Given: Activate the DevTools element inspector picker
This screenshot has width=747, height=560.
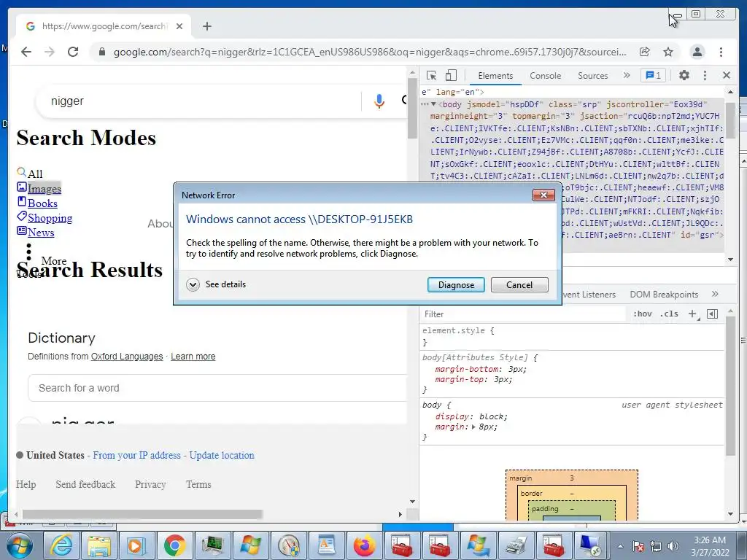Looking at the screenshot, I should pyautogui.click(x=432, y=75).
